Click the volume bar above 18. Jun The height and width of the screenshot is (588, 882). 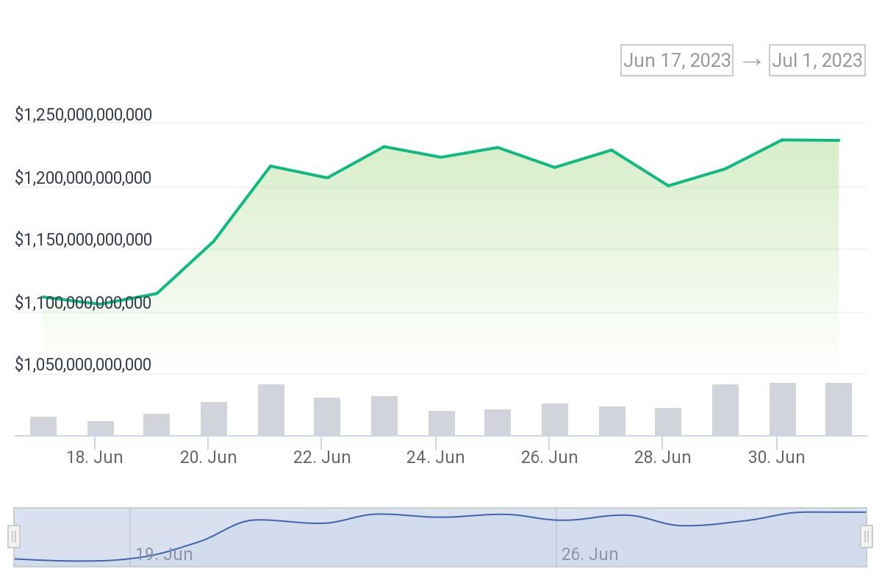(x=101, y=428)
